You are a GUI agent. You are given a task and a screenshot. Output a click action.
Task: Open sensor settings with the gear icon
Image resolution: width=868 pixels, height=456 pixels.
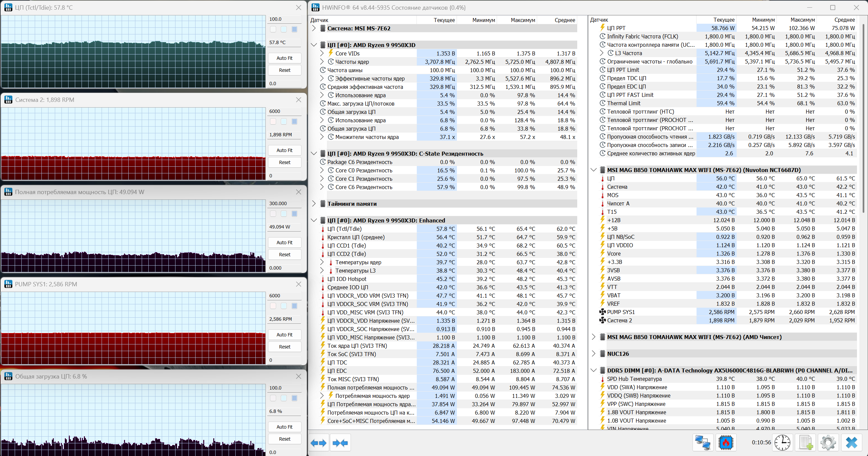(x=828, y=442)
